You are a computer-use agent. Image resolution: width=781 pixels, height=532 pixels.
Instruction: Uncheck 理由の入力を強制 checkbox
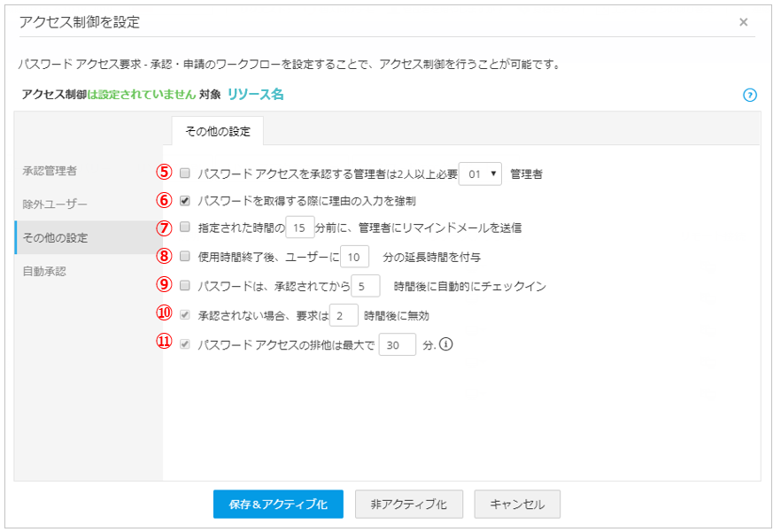coord(185,201)
